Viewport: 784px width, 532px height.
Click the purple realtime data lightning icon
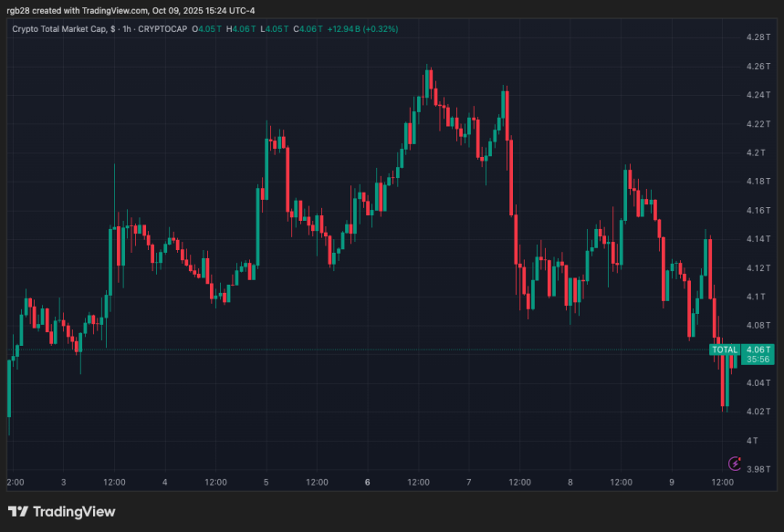pyautogui.click(x=735, y=464)
